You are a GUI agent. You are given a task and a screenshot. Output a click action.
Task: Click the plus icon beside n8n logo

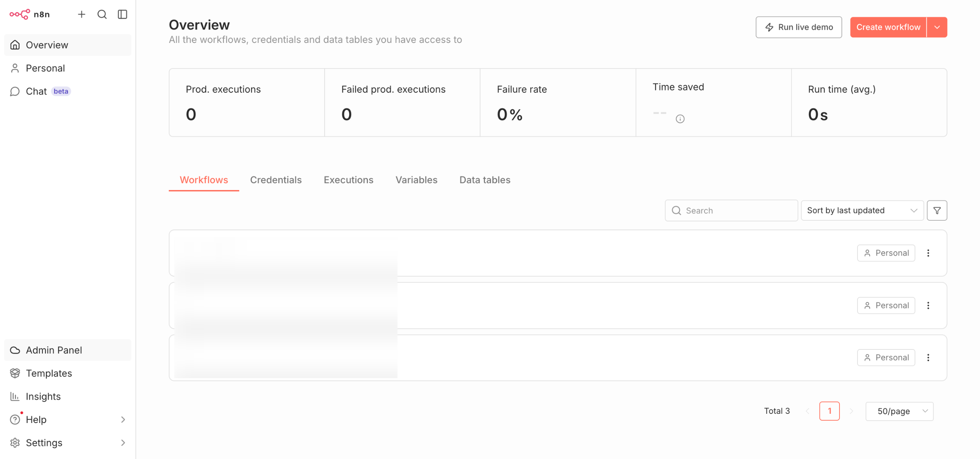[82, 15]
